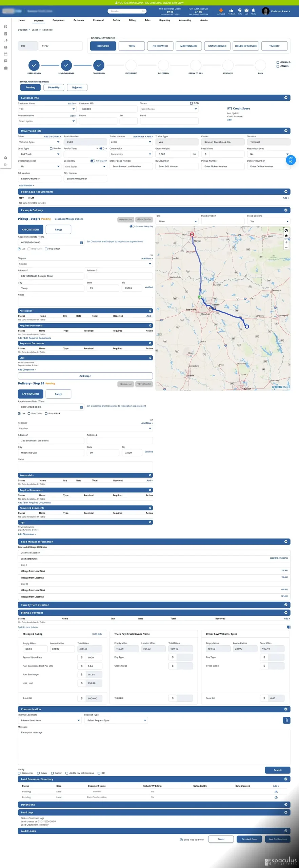This screenshot has width=299, height=868.
Task: Open the Feedback thumbs-up icon
Action: (231, 10)
